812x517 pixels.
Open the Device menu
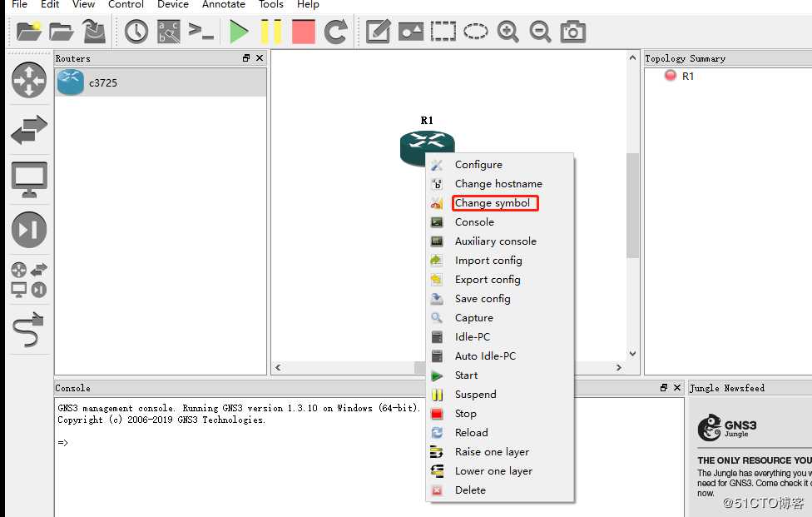pos(173,5)
